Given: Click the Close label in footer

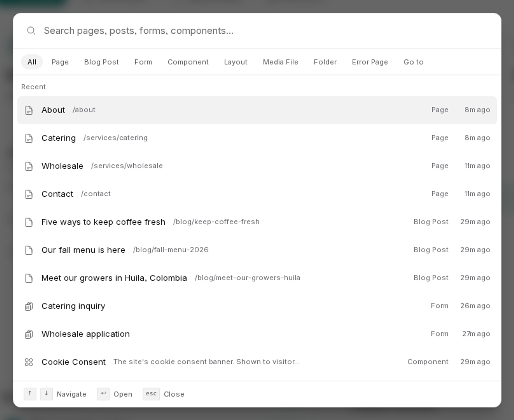Looking at the screenshot, I should (174, 394).
